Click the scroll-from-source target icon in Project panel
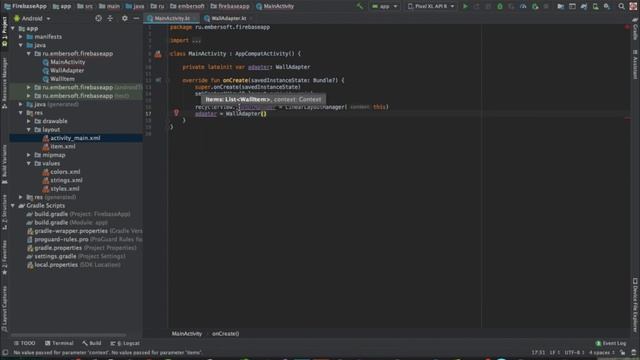 [x=98, y=18]
